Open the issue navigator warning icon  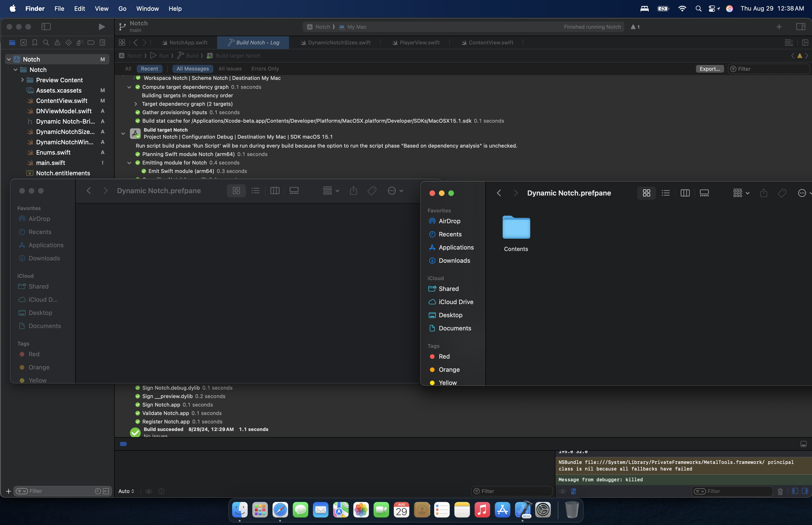click(x=57, y=43)
